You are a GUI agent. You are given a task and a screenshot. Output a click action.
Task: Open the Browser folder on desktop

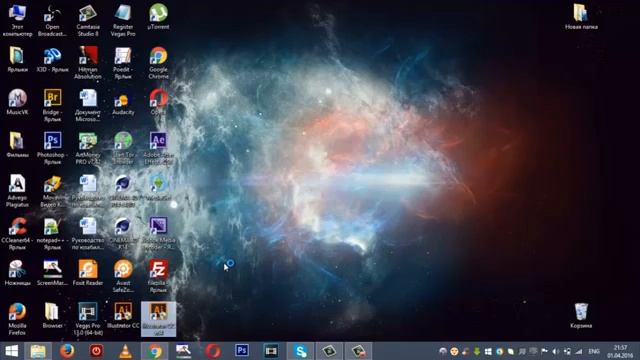[52, 316]
